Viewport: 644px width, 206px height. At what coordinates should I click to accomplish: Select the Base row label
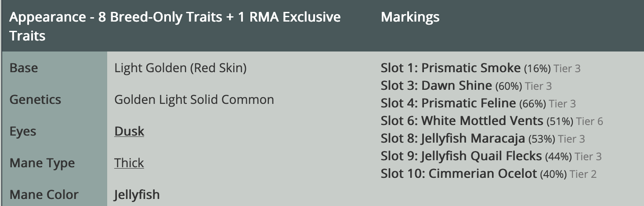[24, 68]
